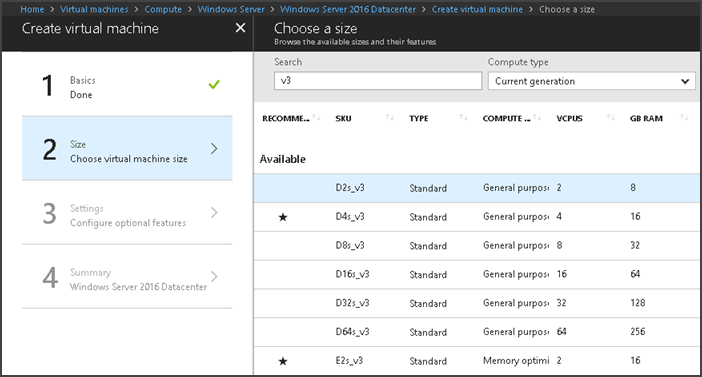Expand the Size step chevron
Image resolution: width=702 pixels, height=377 pixels.
tap(214, 149)
